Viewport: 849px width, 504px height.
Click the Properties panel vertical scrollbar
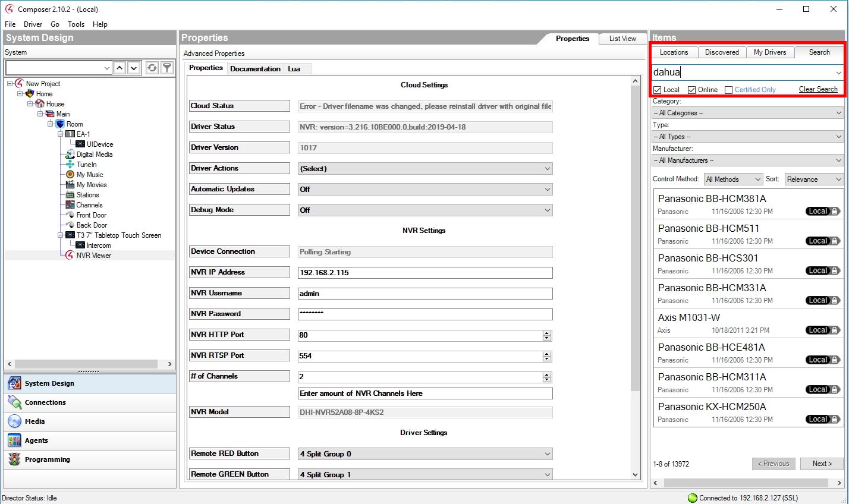(x=635, y=238)
